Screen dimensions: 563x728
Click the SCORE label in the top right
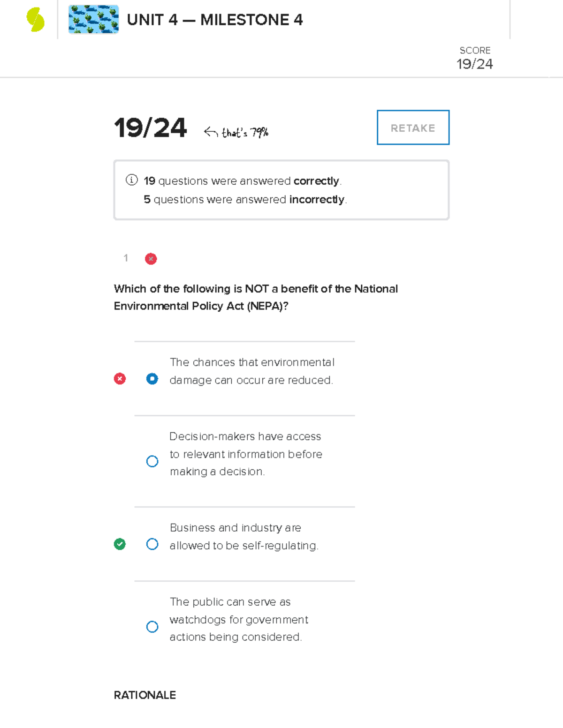[475, 50]
